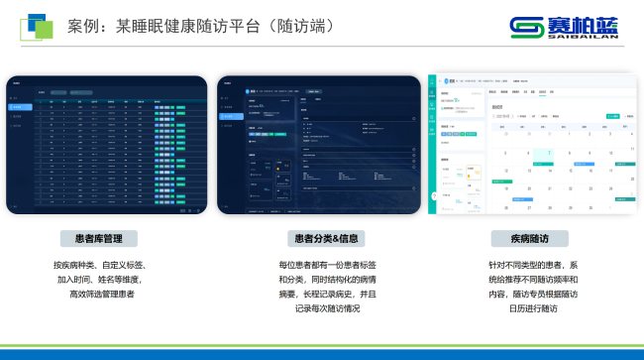Select the teal-underlined active tab above the calendar
The height and width of the screenshot is (360, 644).
[543, 92]
